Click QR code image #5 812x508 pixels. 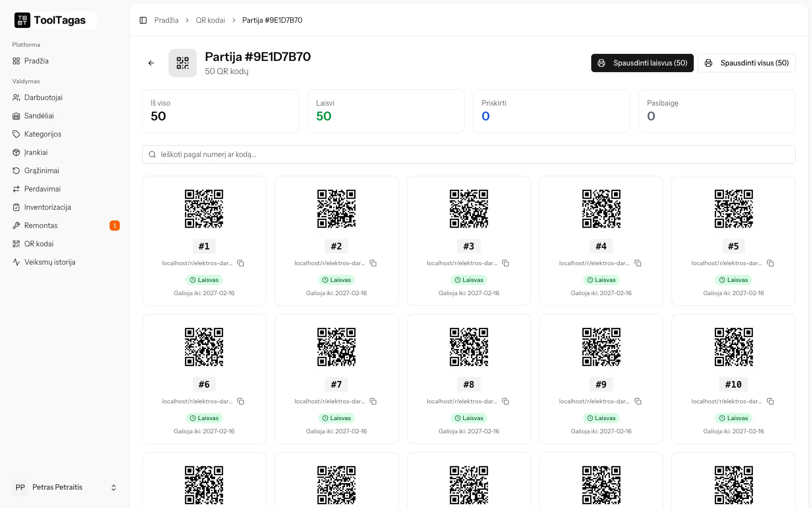(x=734, y=209)
